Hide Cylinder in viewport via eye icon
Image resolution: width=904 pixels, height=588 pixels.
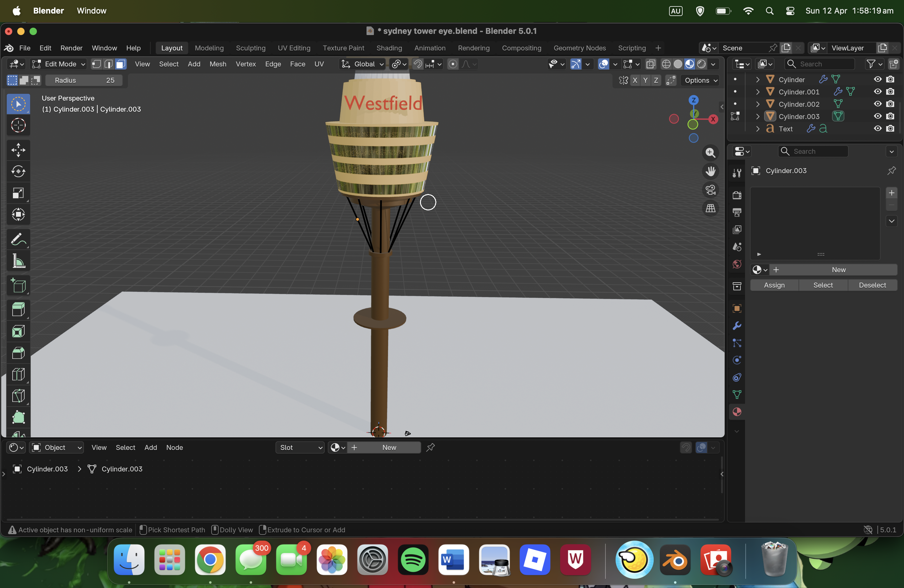[878, 79]
